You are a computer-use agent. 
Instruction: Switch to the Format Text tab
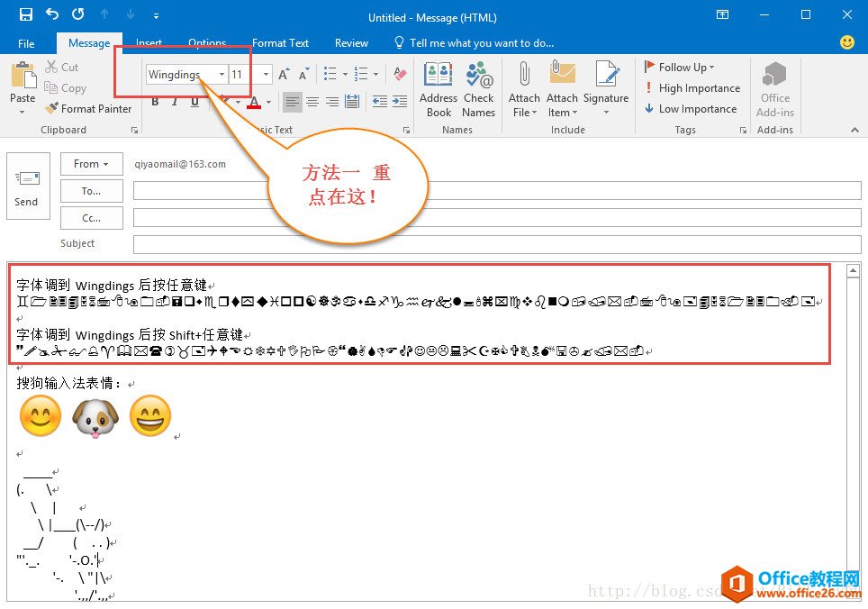pos(280,42)
